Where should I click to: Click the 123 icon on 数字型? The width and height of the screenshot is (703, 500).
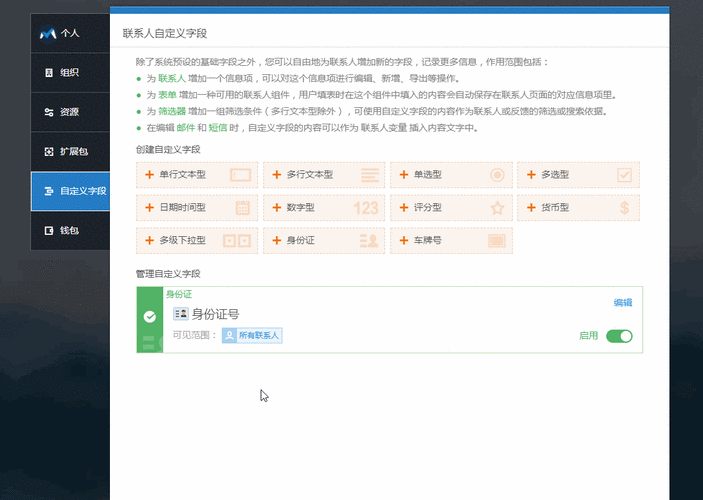[x=366, y=208]
